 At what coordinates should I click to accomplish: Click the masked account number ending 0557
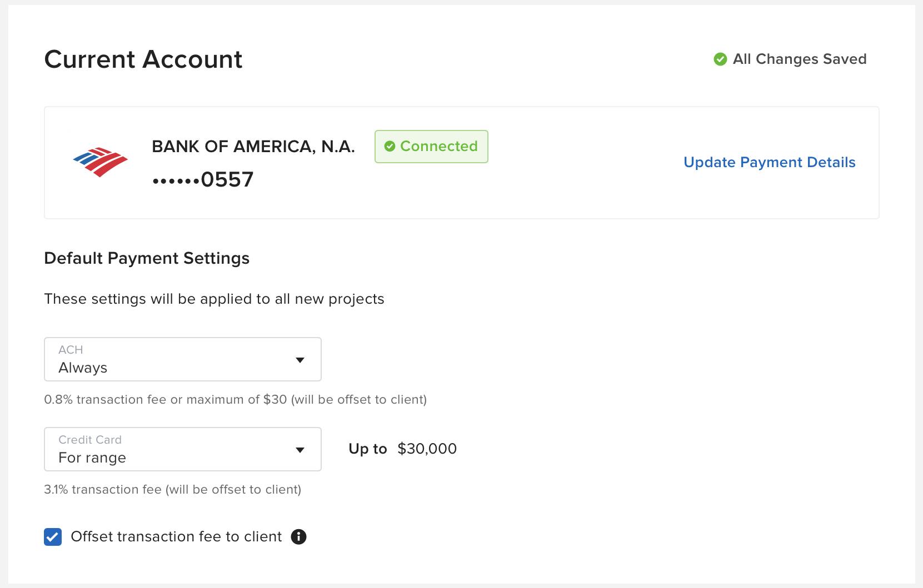tap(203, 179)
